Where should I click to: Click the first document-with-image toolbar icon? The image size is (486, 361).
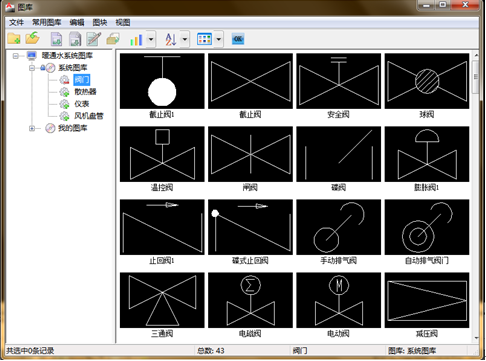(x=56, y=39)
